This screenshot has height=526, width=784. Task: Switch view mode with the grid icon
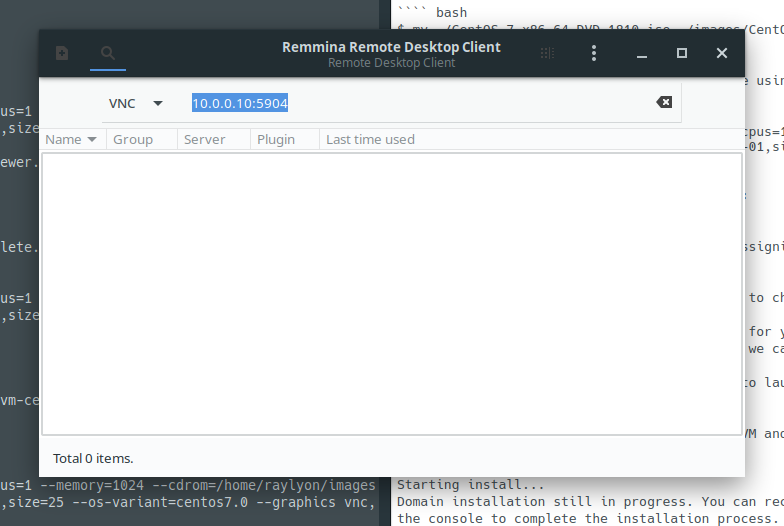click(x=545, y=53)
